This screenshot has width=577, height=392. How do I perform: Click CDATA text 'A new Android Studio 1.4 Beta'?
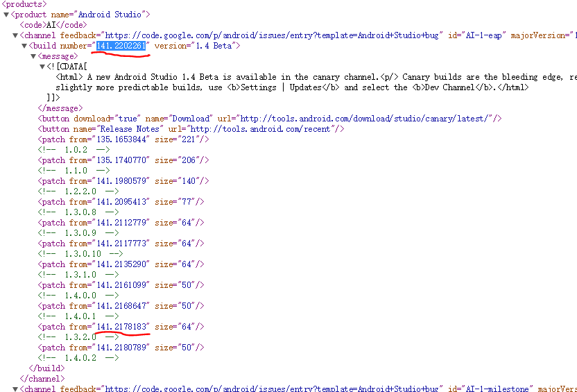pyautogui.click(x=153, y=77)
